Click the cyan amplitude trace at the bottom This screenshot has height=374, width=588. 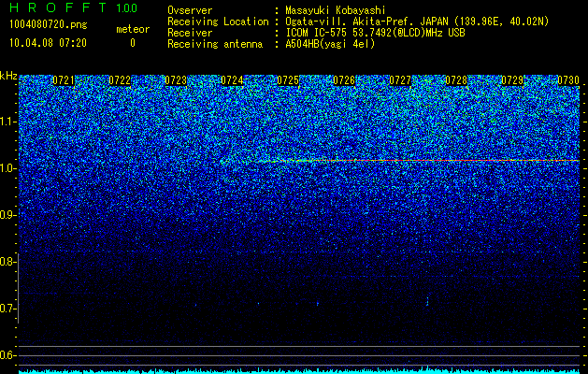pos(299,371)
